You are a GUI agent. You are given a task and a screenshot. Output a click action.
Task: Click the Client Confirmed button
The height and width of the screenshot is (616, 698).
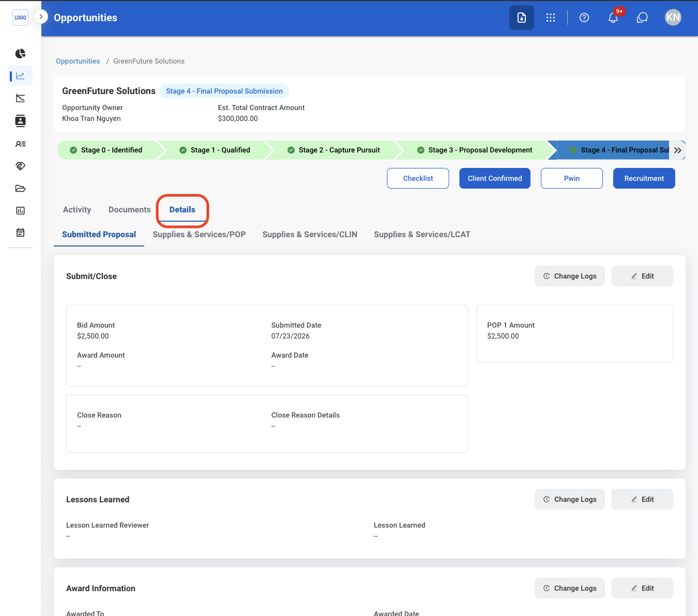tap(495, 178)
